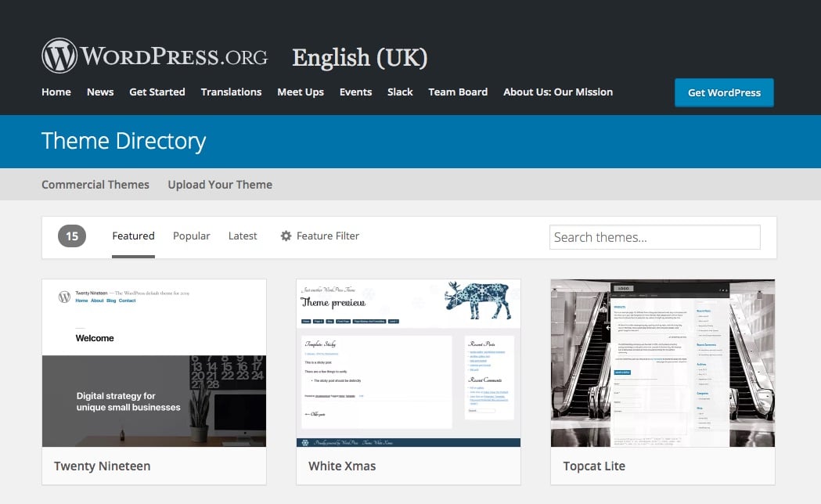Viewport: 821px width, 504px height.
Task: Navigate to Team Board
Action: (458, 92)
